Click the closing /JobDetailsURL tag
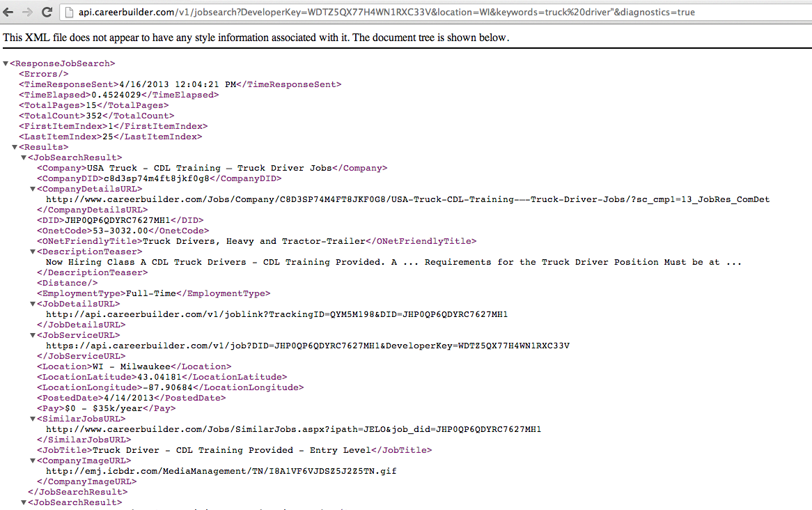 pyautogui.click(x=81, y=325)
